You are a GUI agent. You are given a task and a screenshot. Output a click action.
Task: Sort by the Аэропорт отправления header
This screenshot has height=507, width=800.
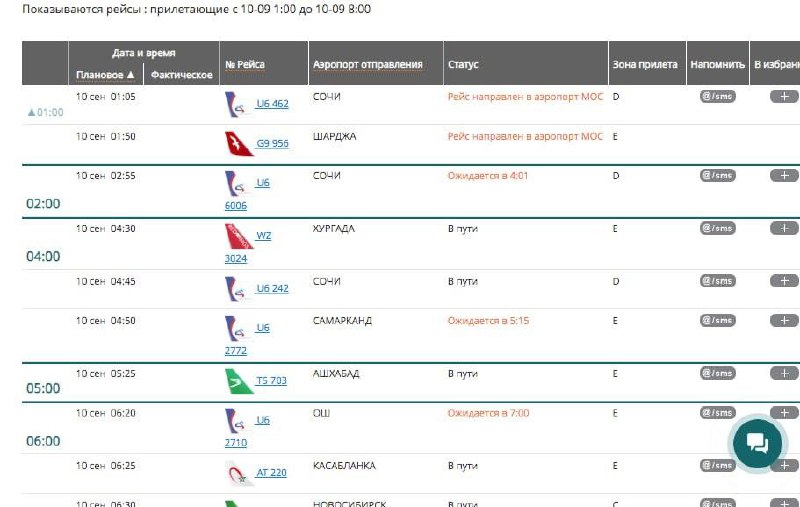coord(367,65)
